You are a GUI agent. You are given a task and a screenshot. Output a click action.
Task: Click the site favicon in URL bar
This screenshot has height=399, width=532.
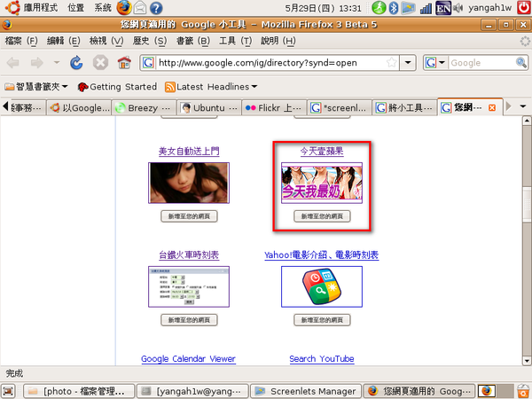point(148,63)
